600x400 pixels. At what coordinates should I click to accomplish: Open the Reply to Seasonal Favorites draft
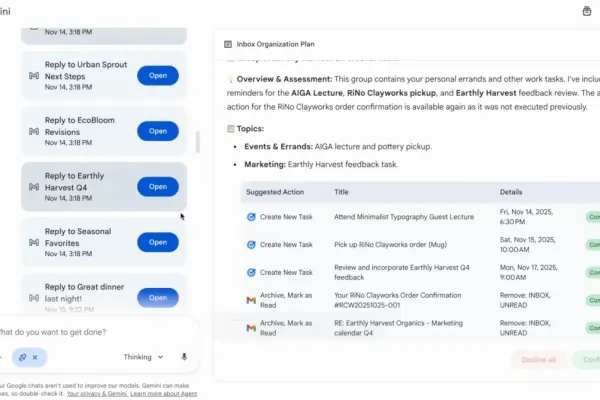coord(158,242)
